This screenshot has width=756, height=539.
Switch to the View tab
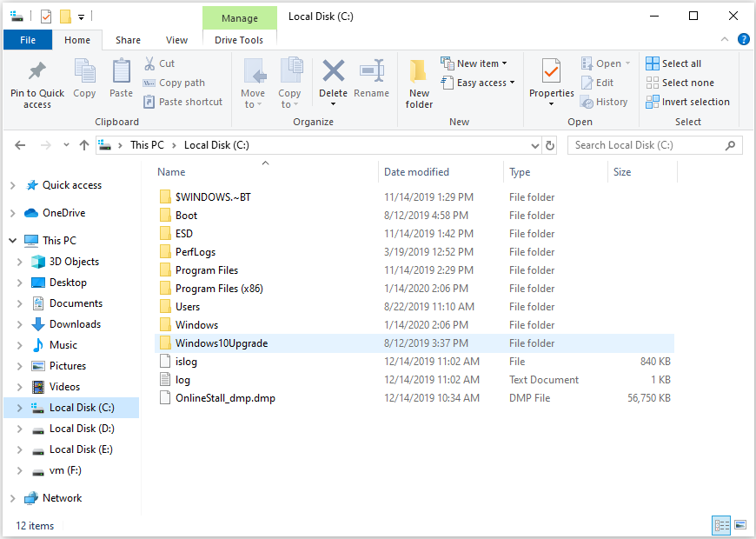(x=176, y=40)
